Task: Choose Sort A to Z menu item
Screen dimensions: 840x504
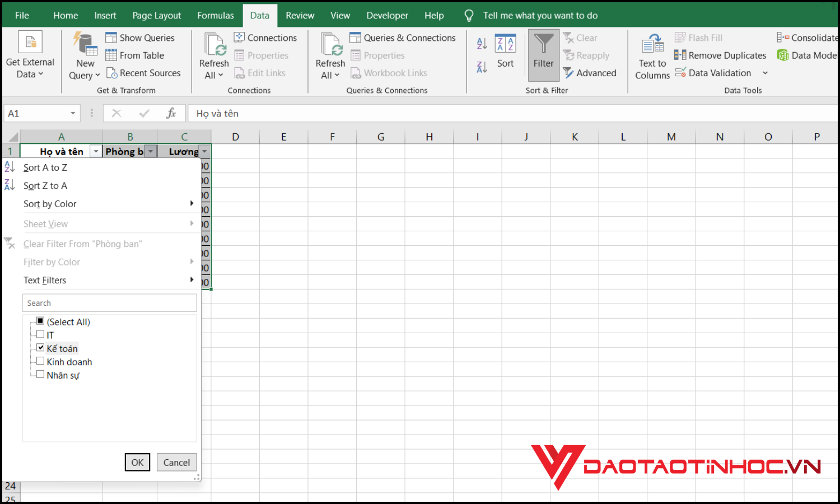Action: tap(45, 167)
